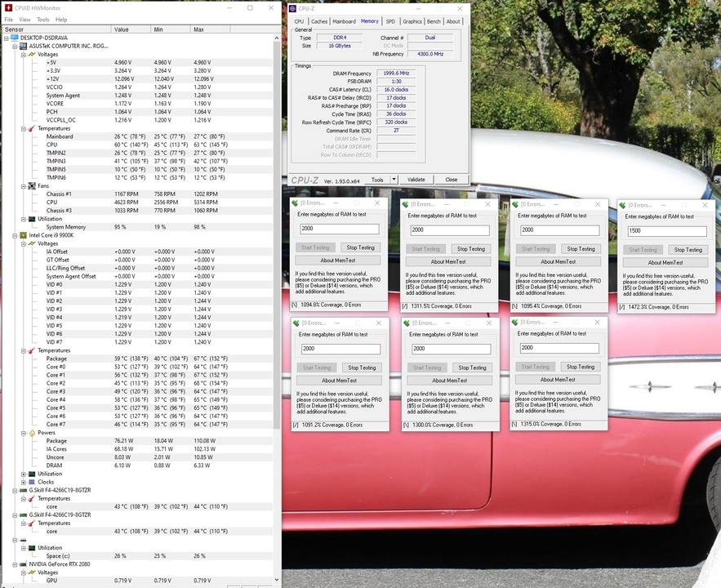Click the Close button in CPU-Z

pyautogui.click(x=451, y=180)
